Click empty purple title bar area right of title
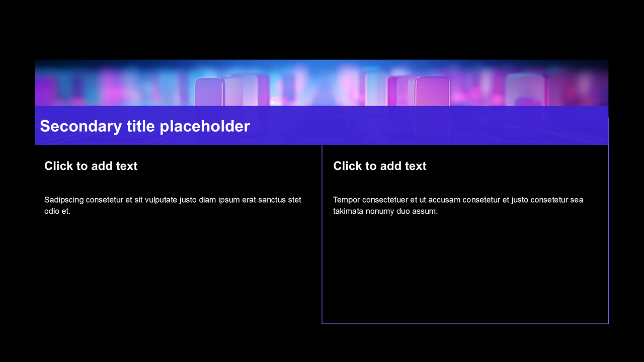644x362 pixels. (x=428, y=126)
